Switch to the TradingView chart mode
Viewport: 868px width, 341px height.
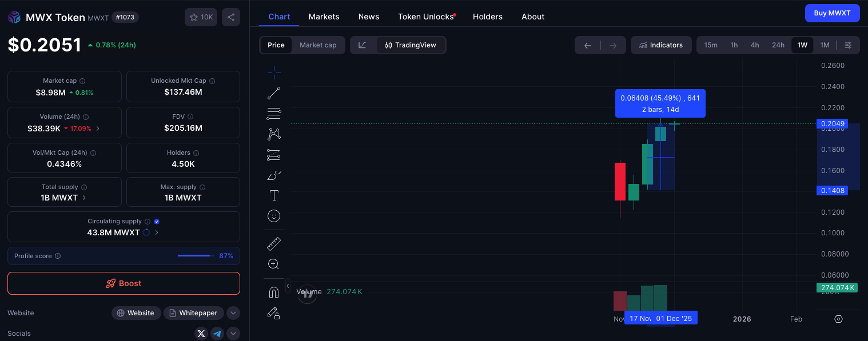click(411, 45)
